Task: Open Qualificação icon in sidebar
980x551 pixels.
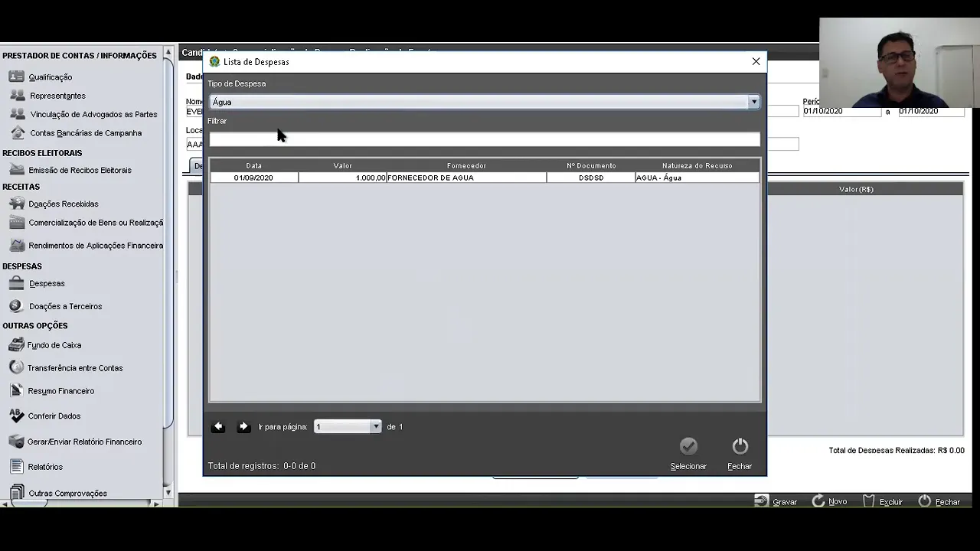Action: pos(17,77)
